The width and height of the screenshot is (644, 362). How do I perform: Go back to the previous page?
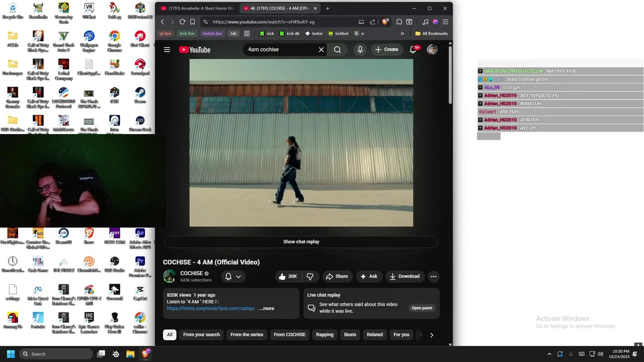pyautogui.click(x=162, y=22)
